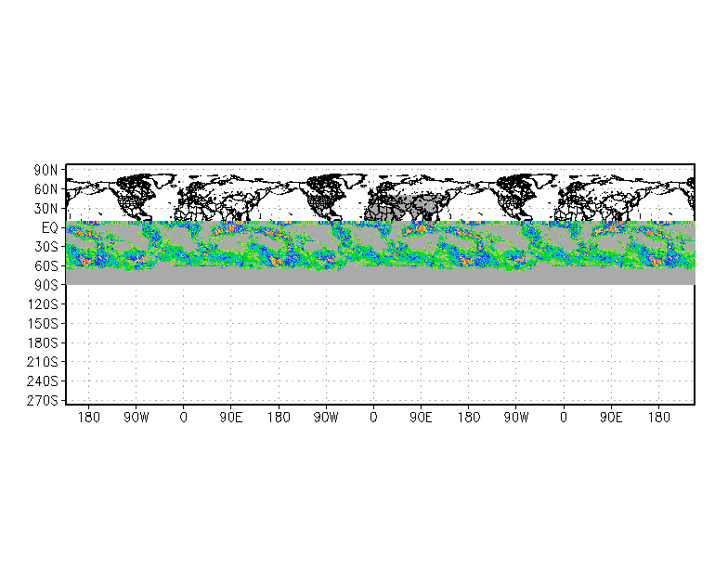This screenshot has width=728, height=568.
Task: Click the leftmost 180 longitude label
Action: click(89, 418)
